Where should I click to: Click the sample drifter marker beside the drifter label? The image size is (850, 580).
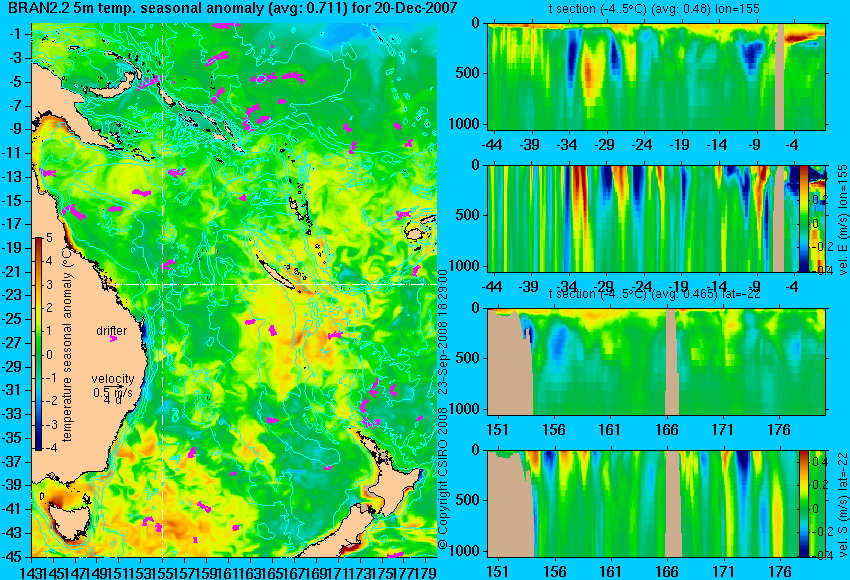pyautogui.click(x=113, y=339)
